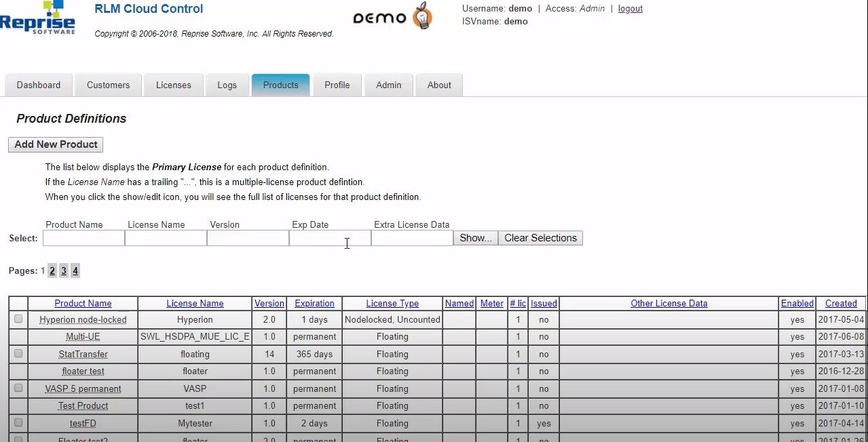The width and height of the screenshot is (868, 442).
Task: Sort the table by Created date
Action: tap(841, 303)
